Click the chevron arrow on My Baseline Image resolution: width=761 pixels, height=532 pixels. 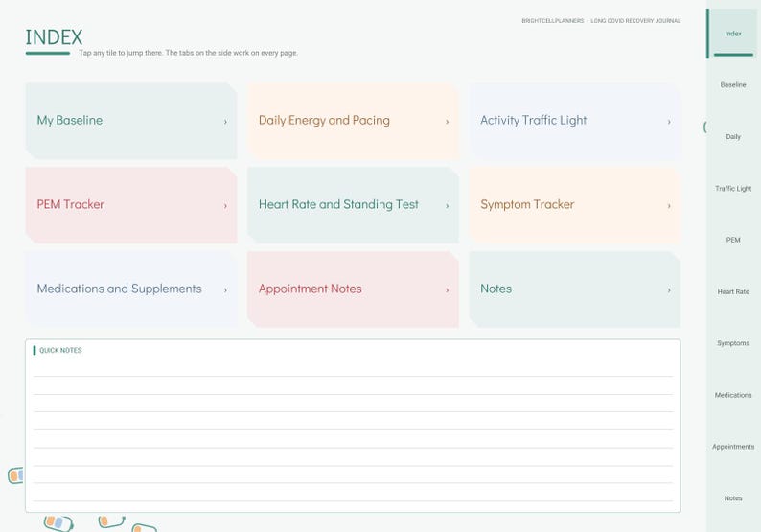(x=225, y=122)
